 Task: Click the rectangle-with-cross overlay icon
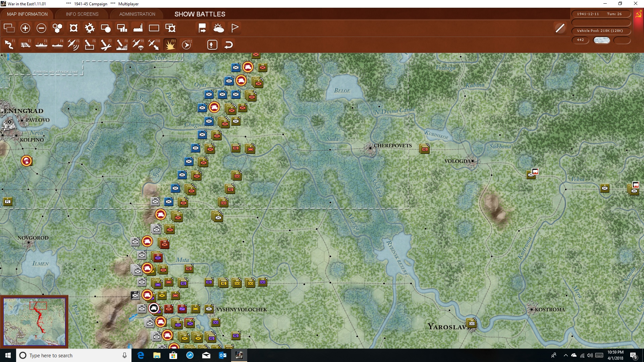coord(170,28)
